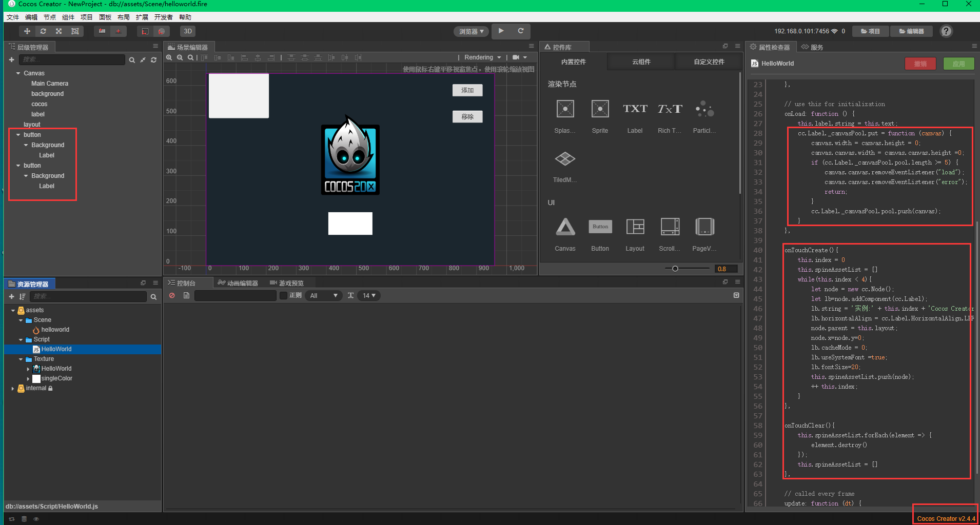Open the asset sort options

coord(22,297)
